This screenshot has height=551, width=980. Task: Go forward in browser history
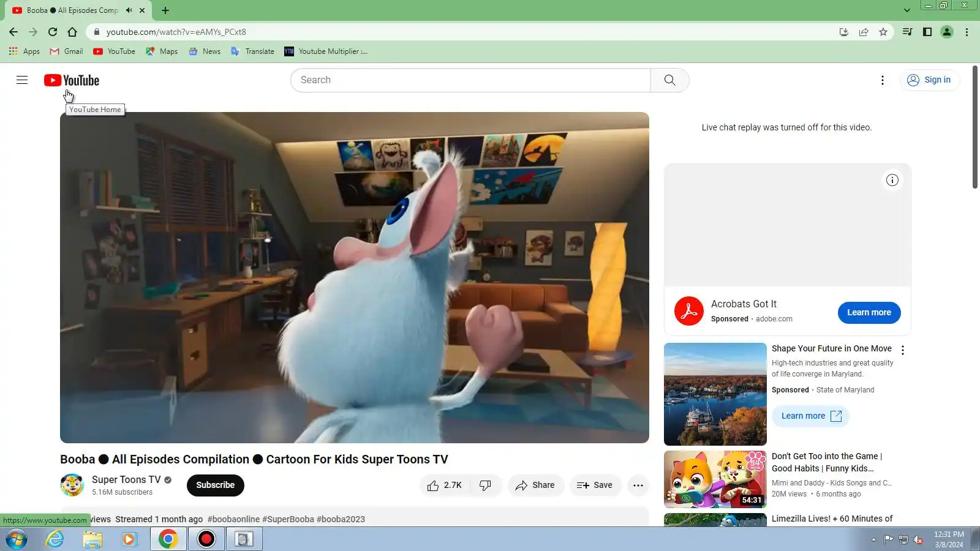pyautogui.click(x=33, y=32)
